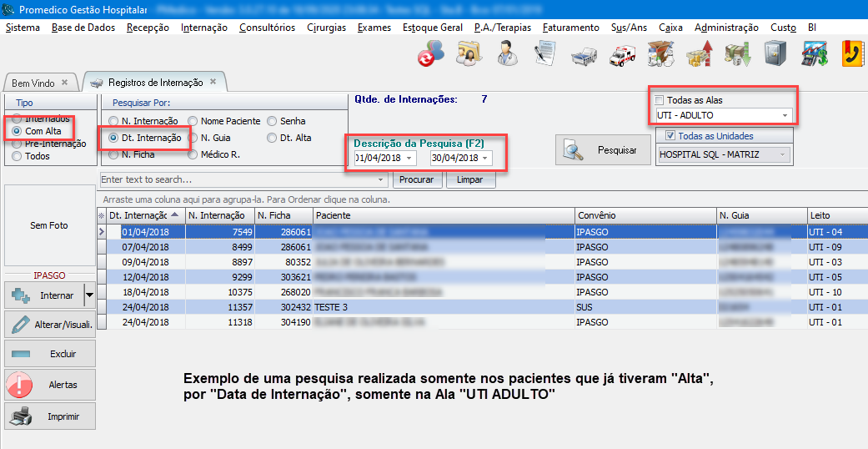Screen dimensions: 868x449
Task: Open the Faturamento menu
Action: [x=570, y=28]
